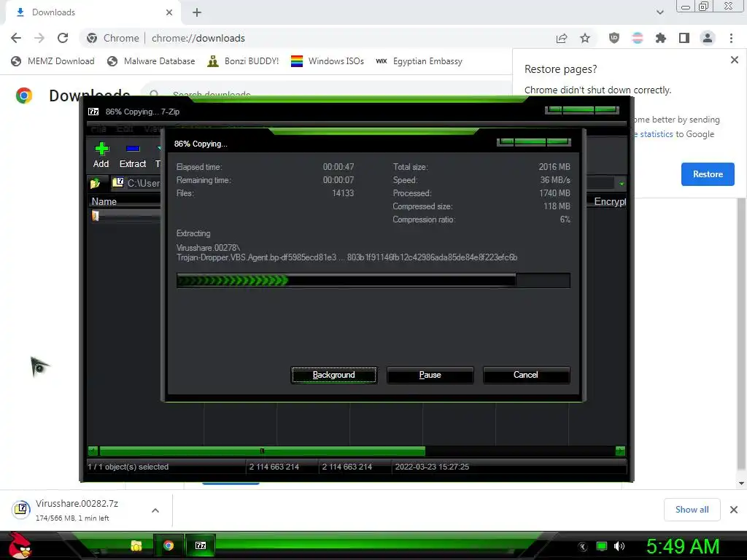Viewport: 747px width, 560px height.
Task: Switch to 7-Zip in the taskbar
Action: pos(201,545)
